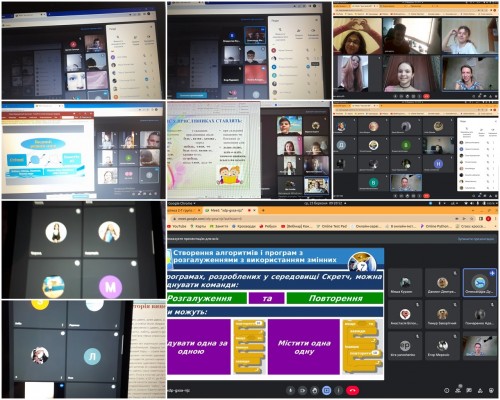Expand the bookmarks bar overflow chevron
The height and width of the screenshot is (400, 500).
[x=495, y=226]
